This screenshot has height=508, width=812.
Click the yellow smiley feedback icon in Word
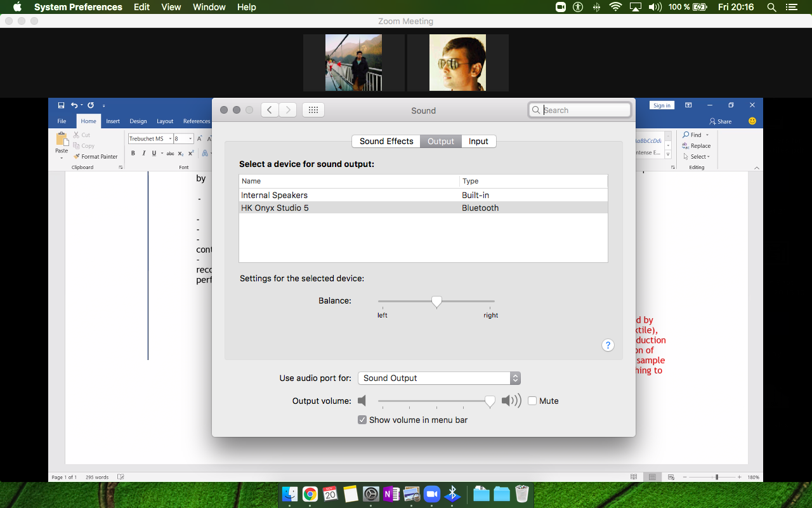[x=752, y=121]
